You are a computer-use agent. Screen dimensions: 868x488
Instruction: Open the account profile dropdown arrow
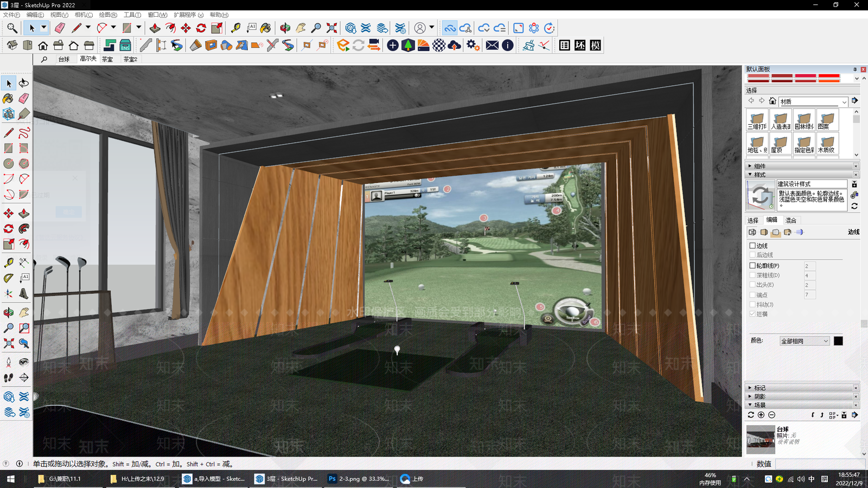click(432, 27)
